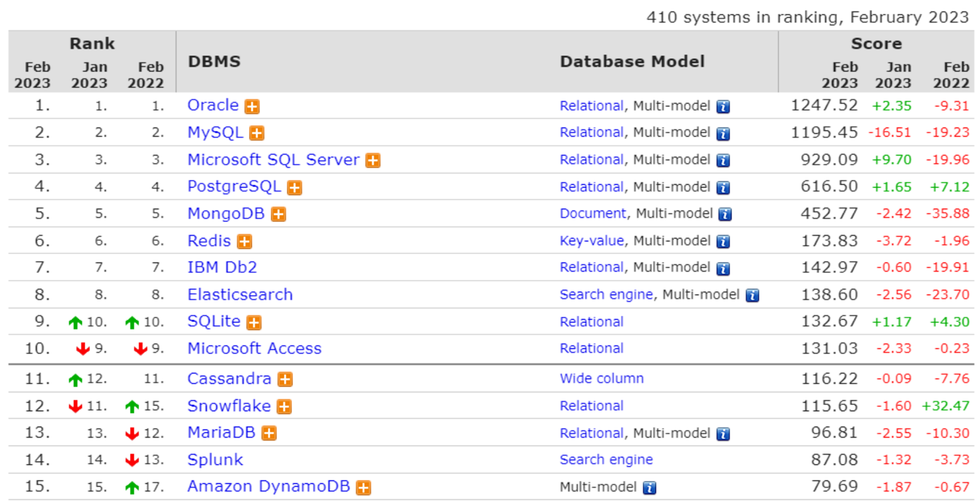The image size is (980, 501).
Task: Click the plus icon beside Cassandra
Action: (285, 379)
